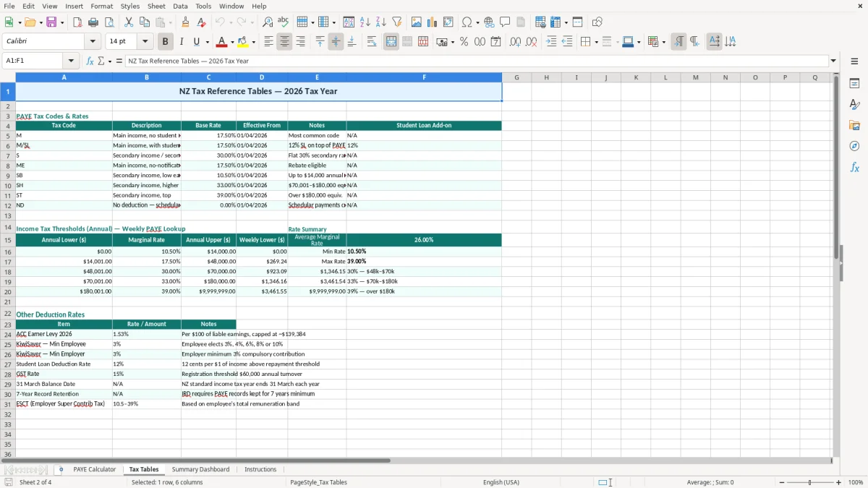This screenshot has width=868, height=488.
Task: Open the Function Wizard fx icon
Action: 90,61
